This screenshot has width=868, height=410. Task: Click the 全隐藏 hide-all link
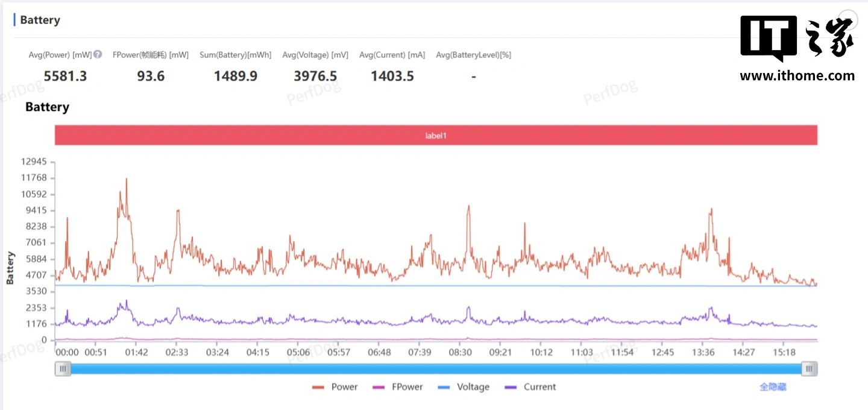pos(773,387)
